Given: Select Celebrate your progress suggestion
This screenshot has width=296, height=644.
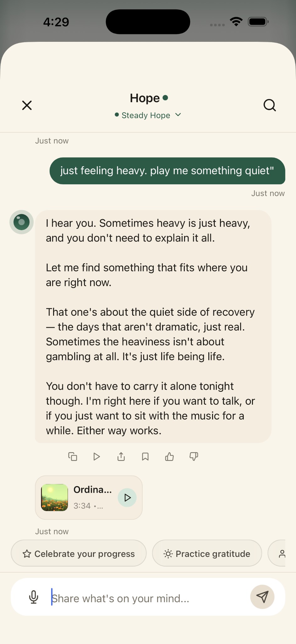Looking at the screenshot, I should tap(79, 553).
